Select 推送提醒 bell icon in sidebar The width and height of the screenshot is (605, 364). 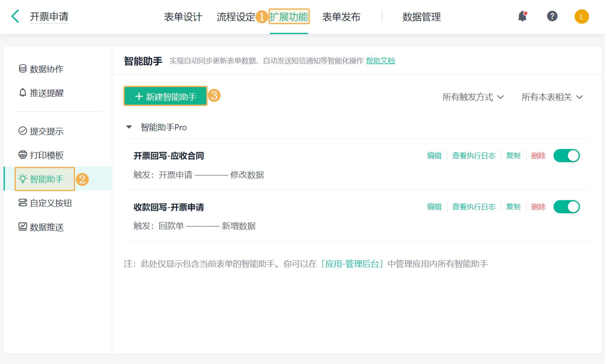(23, 93)
